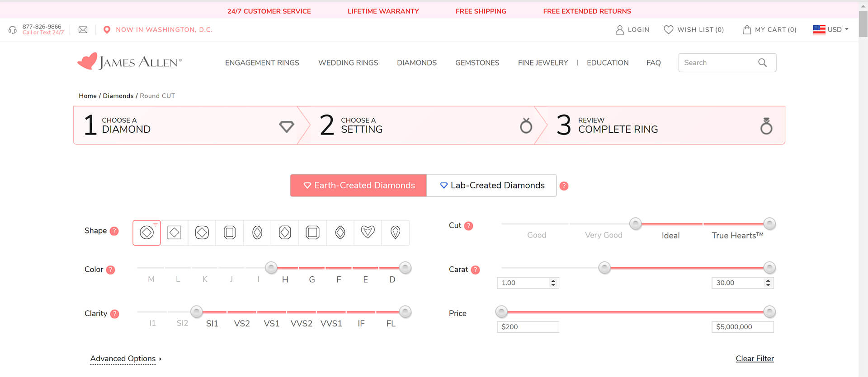Select the Marquise diamond shape
The width and height of the screenshot is (868, 377).
coord(340,233)
